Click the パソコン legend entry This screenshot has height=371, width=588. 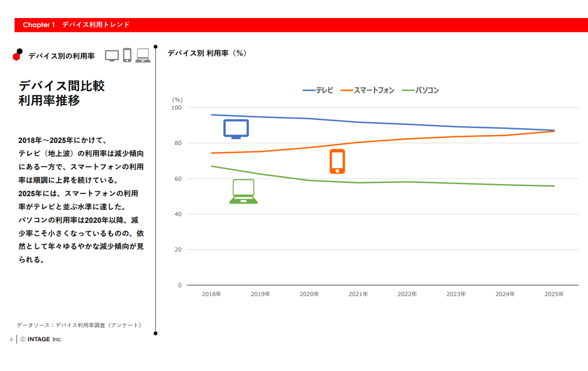pyautogui.click(x=420, y=90)
